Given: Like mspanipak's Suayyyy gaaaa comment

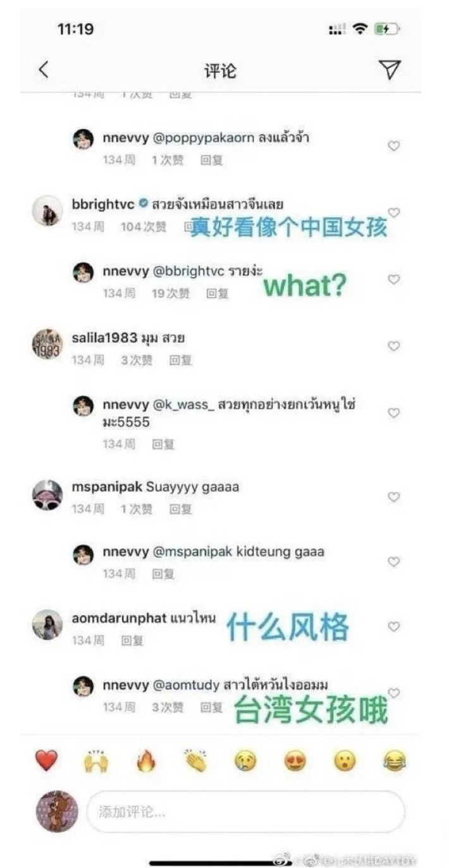Looking at the screenshot, I should pos(393,497).
